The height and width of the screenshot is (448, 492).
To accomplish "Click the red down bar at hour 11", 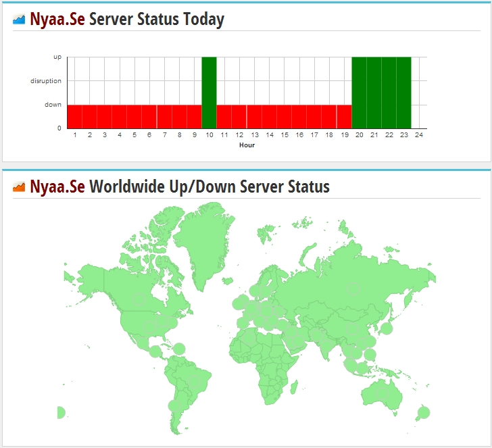I will coord(224,117).
